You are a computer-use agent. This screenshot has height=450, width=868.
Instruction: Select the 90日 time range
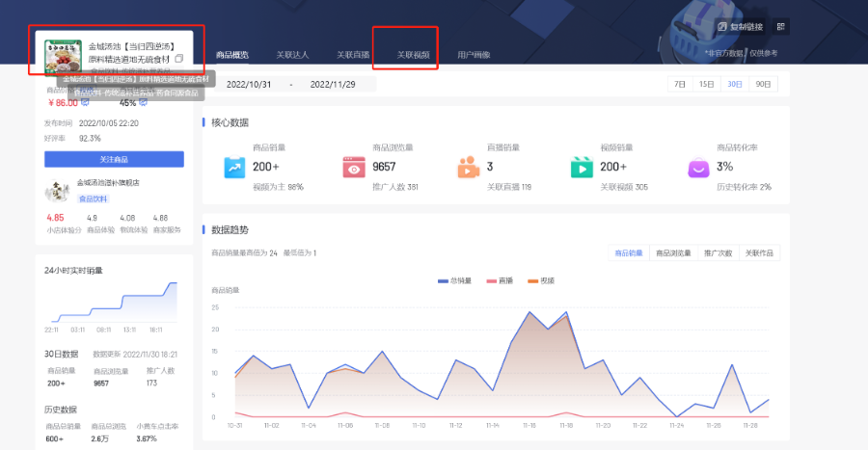click(763, 84)
